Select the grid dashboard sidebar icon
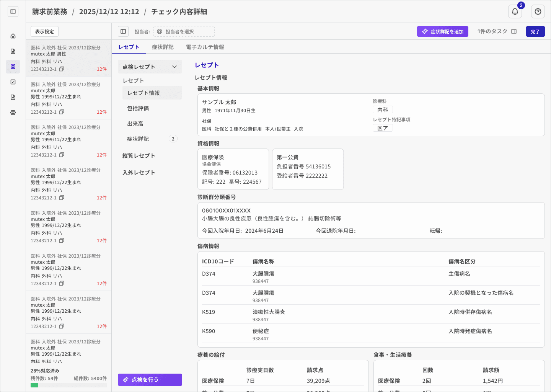The width and height of the screenshot is (551, 392). click(13, 67)
